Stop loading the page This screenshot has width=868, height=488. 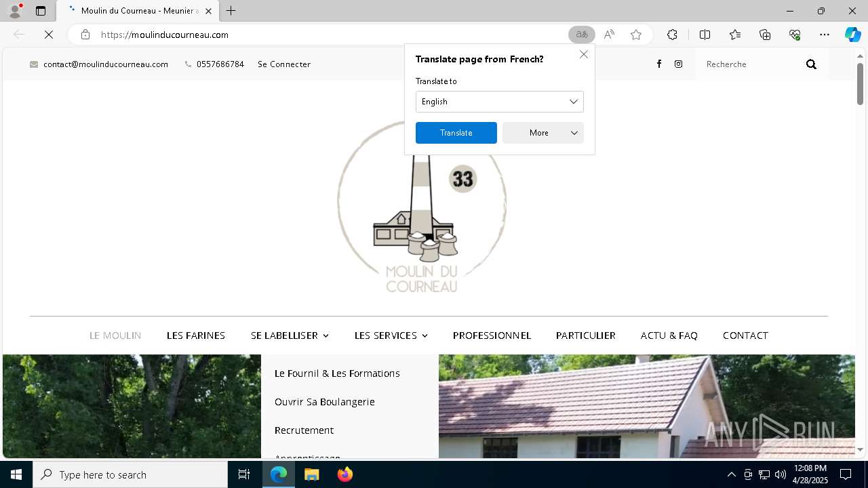pyautogui.click(x=49, y=35)
